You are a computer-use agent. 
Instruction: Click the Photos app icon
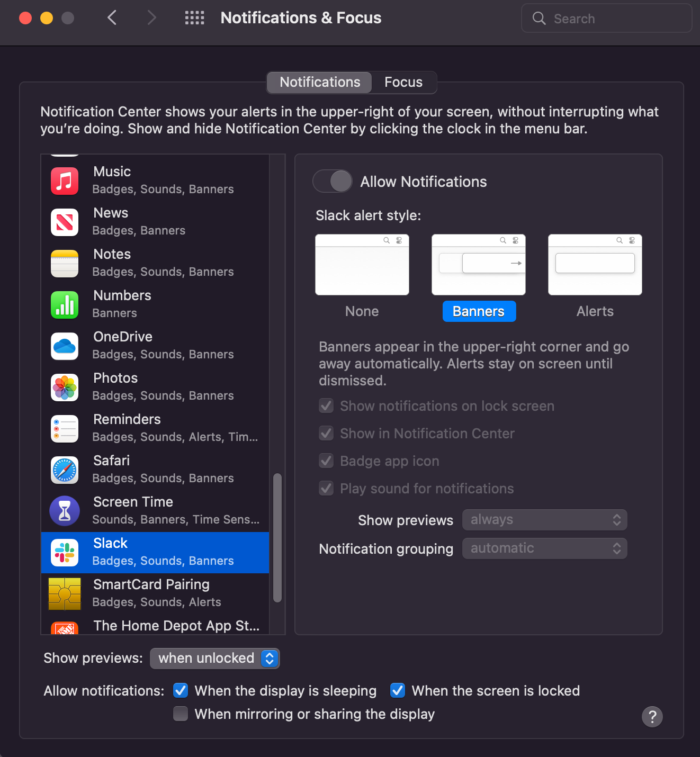(65, 387)
